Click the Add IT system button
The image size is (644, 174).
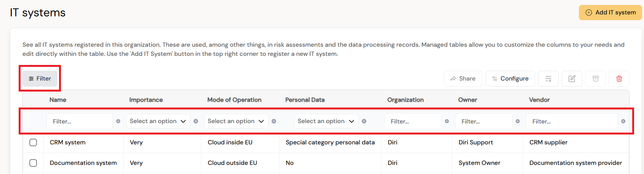click(610, 13)
